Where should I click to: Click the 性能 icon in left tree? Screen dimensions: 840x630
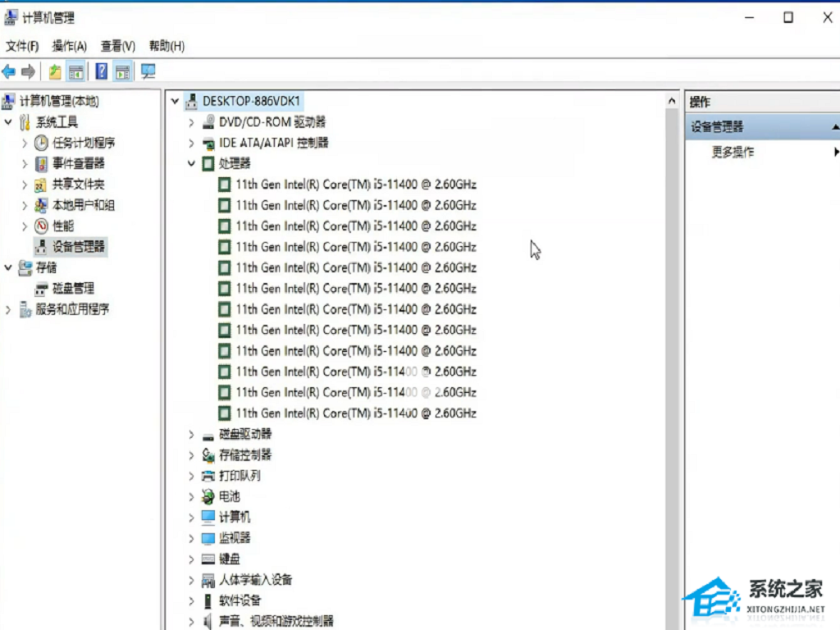[41, 226]
